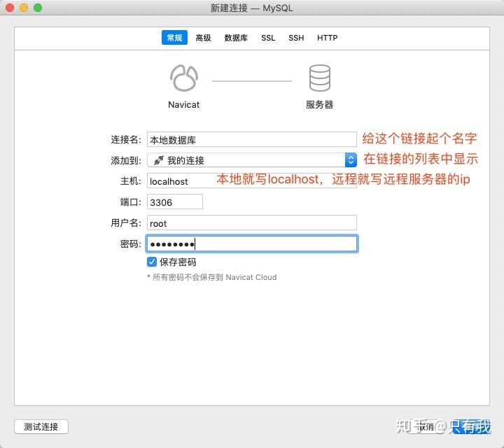
Task: Click the 密码 password field
Action: (x=252, y=244)
